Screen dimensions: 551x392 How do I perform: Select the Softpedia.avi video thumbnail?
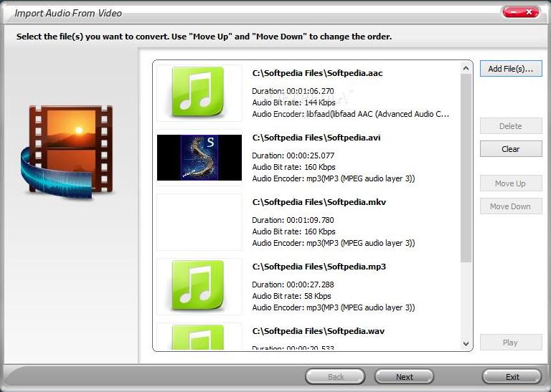(199, 158)
